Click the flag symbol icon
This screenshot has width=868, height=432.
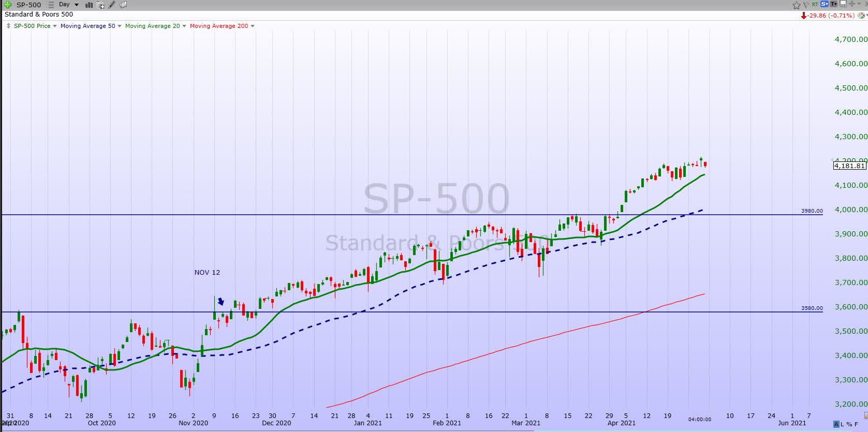tap(806, 5)
